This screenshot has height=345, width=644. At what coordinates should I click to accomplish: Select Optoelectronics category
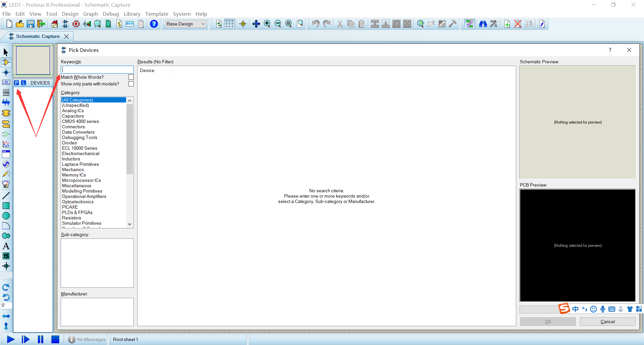click(94, 202)
